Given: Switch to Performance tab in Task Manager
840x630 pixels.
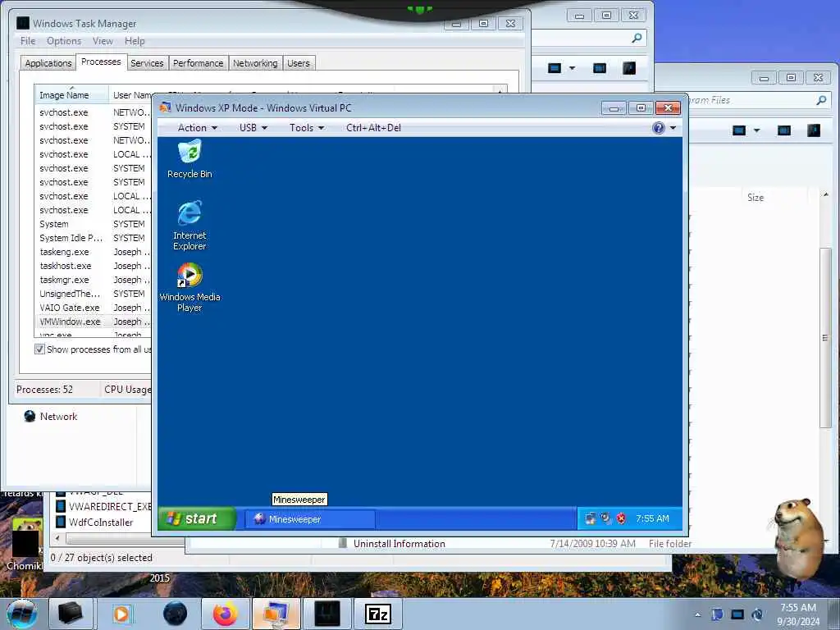Looking at the screenshot, I should tap(199, 63).
